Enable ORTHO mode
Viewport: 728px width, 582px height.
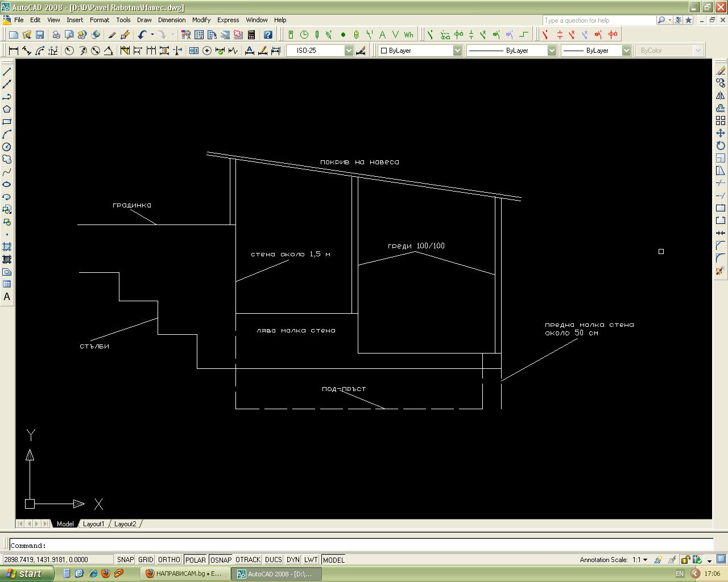point(169,560)
